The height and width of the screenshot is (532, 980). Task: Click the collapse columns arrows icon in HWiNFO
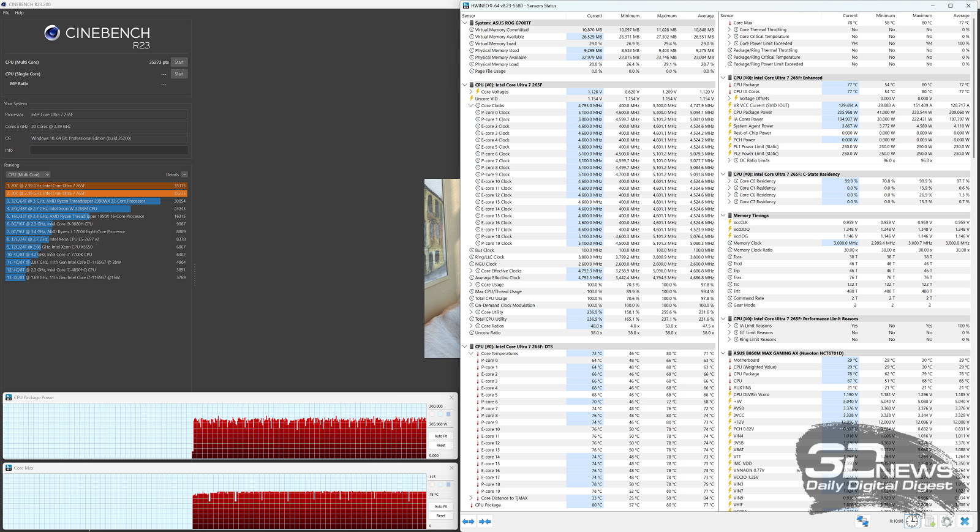484,522
